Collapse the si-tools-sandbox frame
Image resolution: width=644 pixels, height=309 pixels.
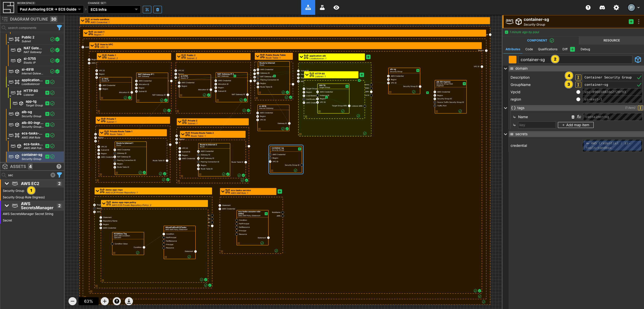[x=83, y=21]
